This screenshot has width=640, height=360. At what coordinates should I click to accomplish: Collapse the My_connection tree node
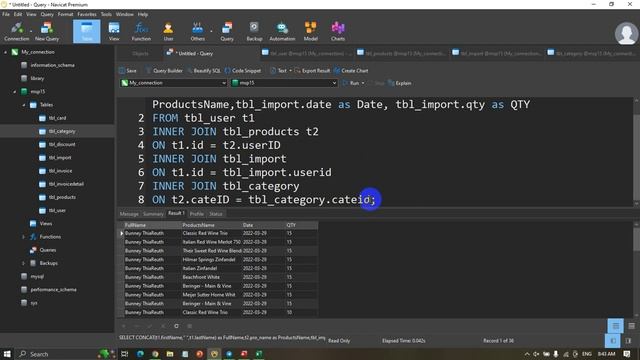[5, 52]
